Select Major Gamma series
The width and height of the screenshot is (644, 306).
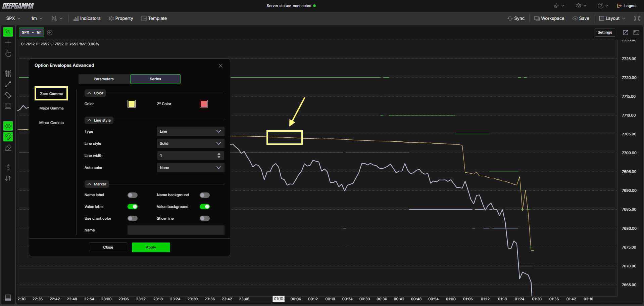click(51, 108)
